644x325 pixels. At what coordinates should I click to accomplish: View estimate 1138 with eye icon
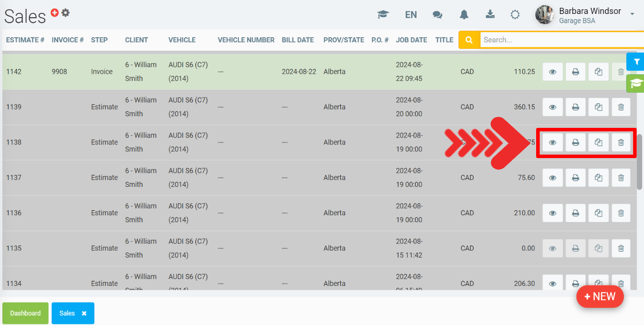pyautogui.click(x=552, y=142)
